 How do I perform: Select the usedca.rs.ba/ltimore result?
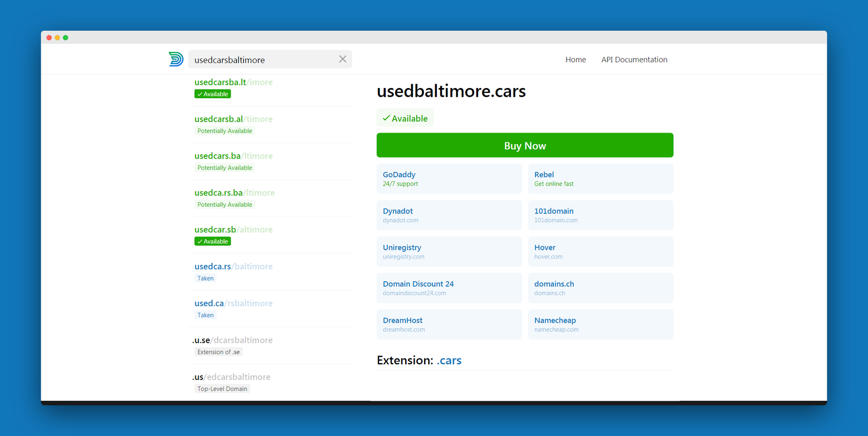coord(271,199)
